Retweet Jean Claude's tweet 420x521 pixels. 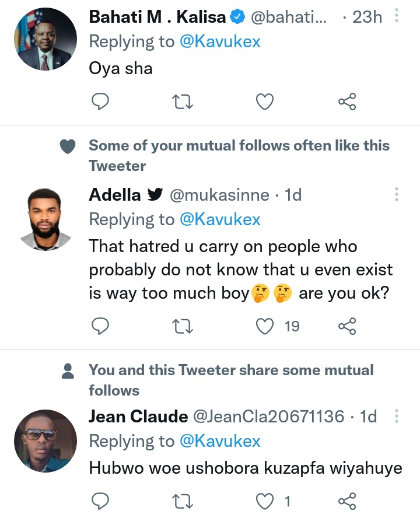coord(183,501)
